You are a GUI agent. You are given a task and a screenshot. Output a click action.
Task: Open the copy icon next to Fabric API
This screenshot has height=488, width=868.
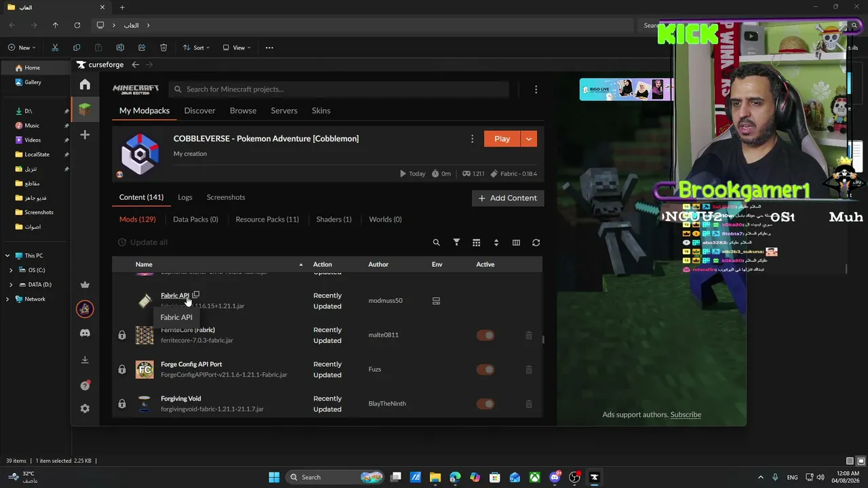point(196,296)
